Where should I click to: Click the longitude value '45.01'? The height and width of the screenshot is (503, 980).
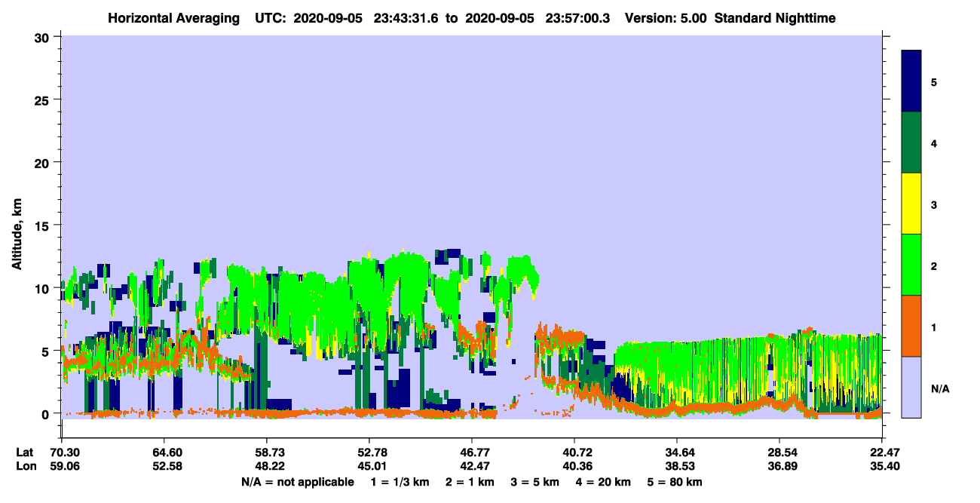[x=369, y=466]
